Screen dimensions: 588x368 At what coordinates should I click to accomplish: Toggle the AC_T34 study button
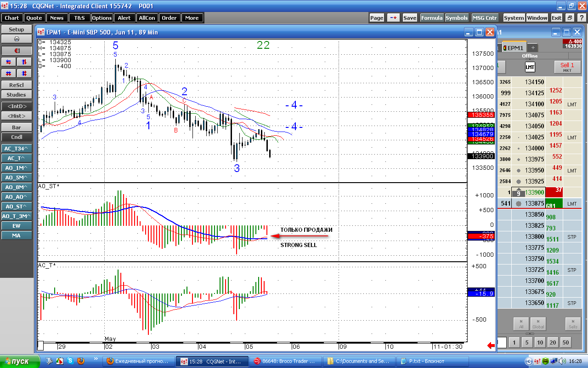click(17, 148)
